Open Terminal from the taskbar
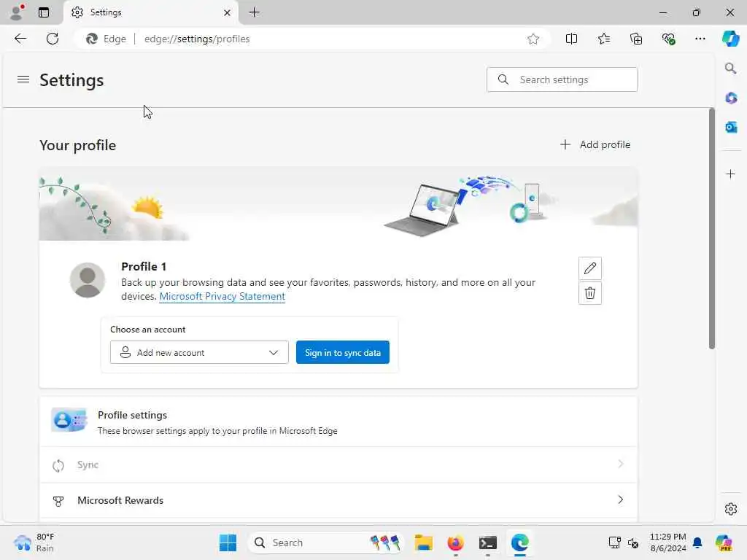 pyautogui.click(x=488, y=542)
